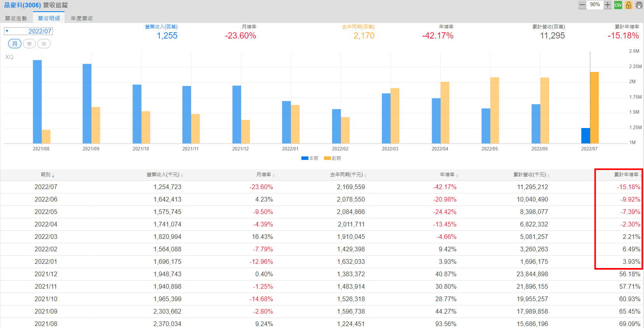Image resolution: width=644 pixels, height=328 pixels.
Task: Select the 2021/11 table row period
Action: [46, 287]
